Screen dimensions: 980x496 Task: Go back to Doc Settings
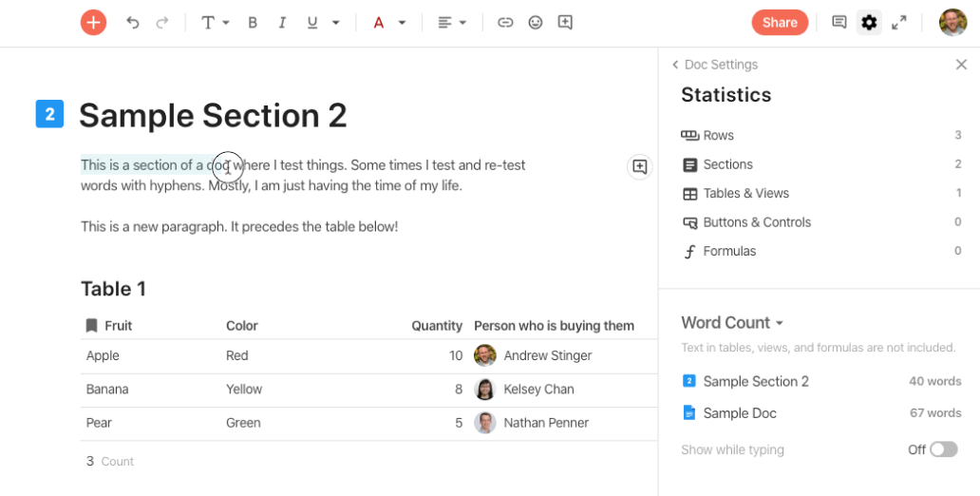pos(714,65)
